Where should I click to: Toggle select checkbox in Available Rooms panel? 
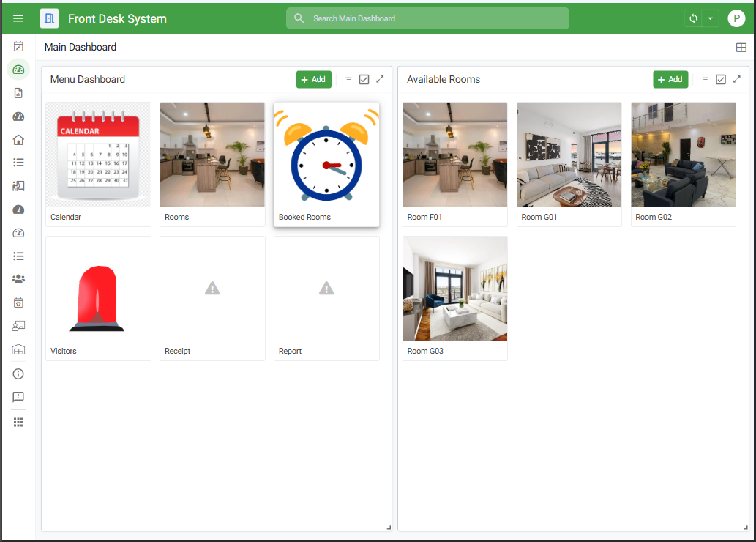point(720,79)
